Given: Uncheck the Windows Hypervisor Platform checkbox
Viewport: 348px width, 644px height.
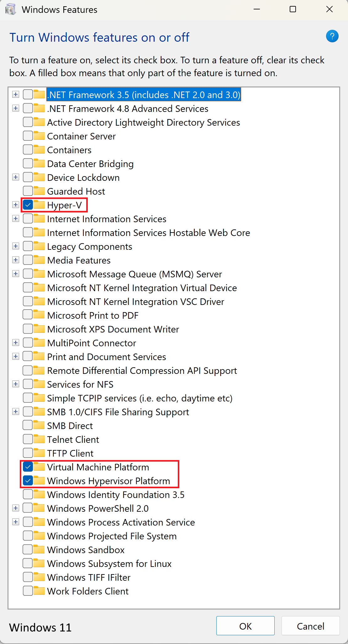Looking at the screenshot, I should 28,481.
